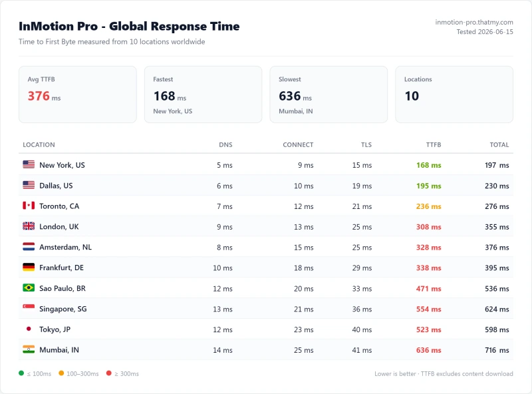Click the '716 ms' total for Mumbai
Viewport: 532px width, 394px height.
point(497,350)
